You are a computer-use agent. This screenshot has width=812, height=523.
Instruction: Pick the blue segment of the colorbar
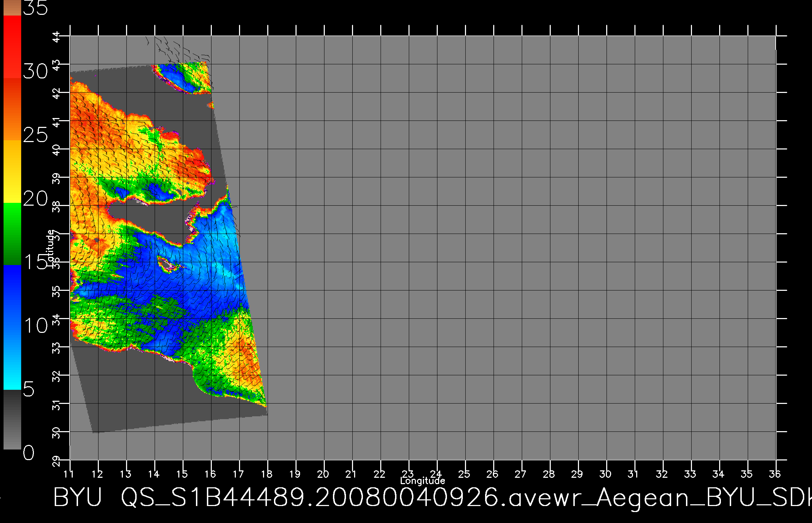pyautogui.click(x=12, y=327)
